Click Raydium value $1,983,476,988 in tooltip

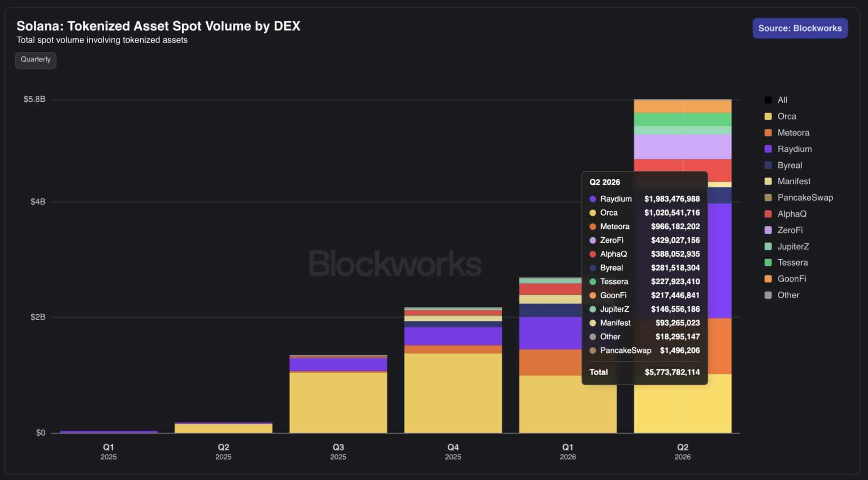coord(672,199)
